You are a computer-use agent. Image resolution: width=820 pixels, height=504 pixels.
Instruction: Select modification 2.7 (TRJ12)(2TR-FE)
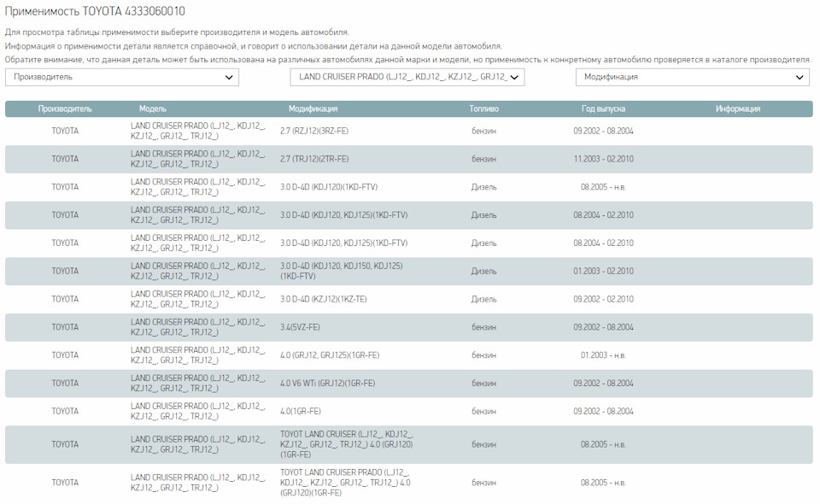(313, 159)
